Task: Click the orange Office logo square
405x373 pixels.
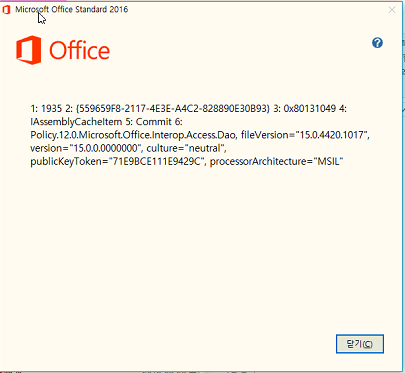Action: [29, 50]
